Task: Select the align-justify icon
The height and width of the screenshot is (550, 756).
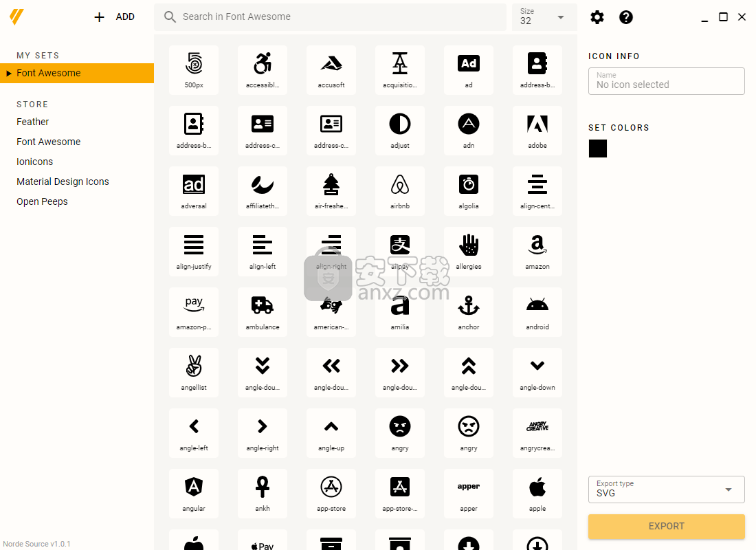Action: click(x=194, y=252)
